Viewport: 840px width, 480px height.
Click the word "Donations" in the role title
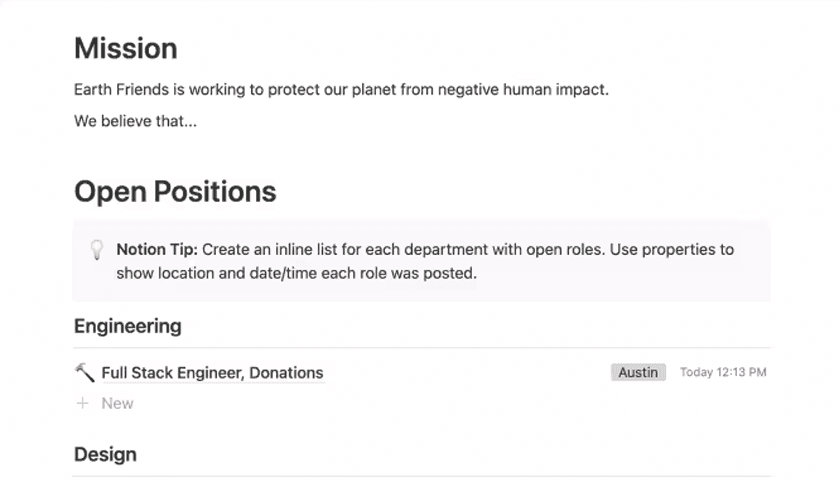coord(286,373)
